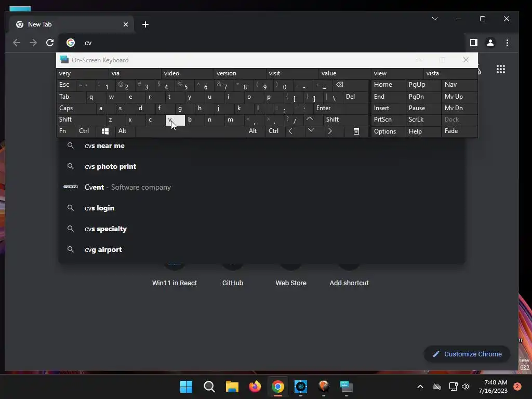Click Chrome's reload page icon
Screen dimensions: 532x399
point(50,43)
